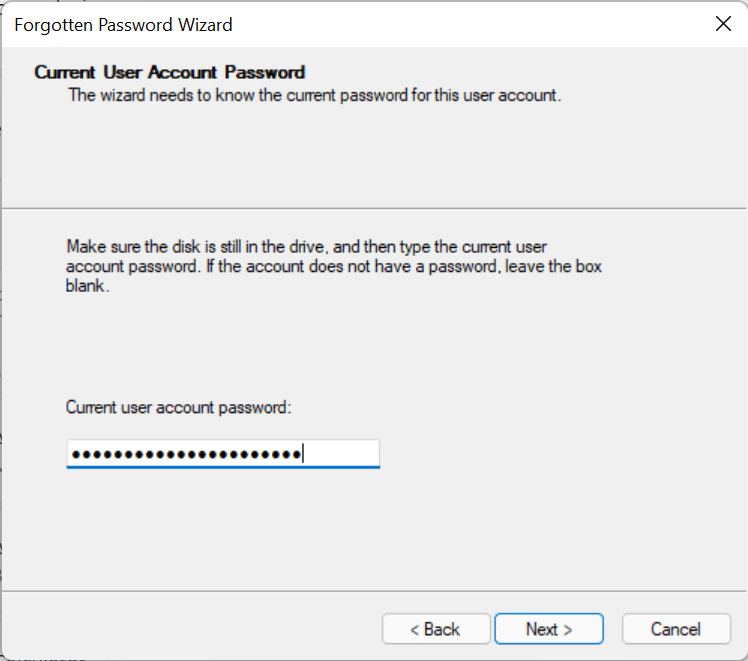Go back with the < Back button

436,629
